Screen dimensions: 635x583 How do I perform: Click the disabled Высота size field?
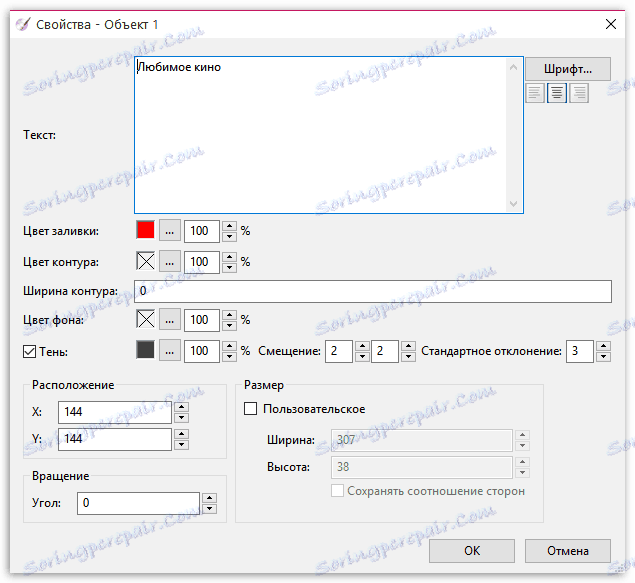click(422, 467)
